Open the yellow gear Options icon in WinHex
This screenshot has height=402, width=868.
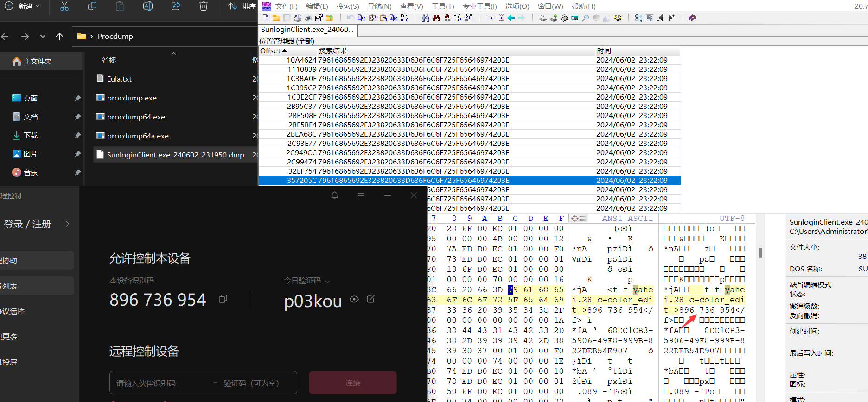(618, 18)
